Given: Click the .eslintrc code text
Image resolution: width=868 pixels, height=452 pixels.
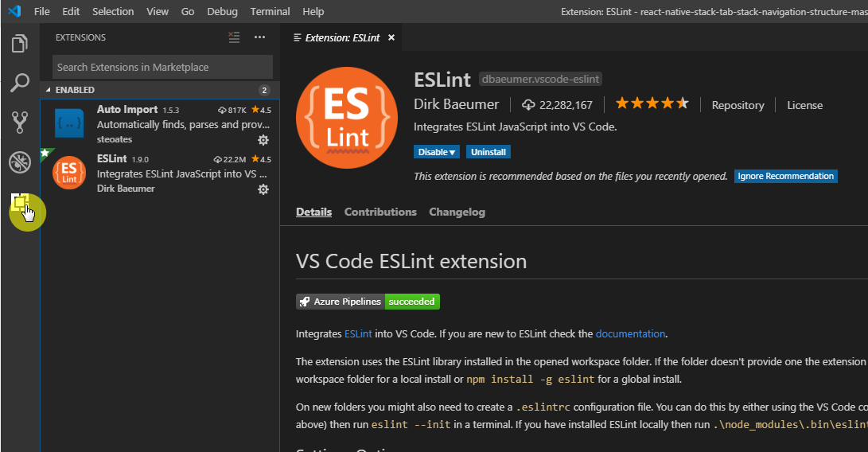Looking at the screenshot, I should coord(543,407).
